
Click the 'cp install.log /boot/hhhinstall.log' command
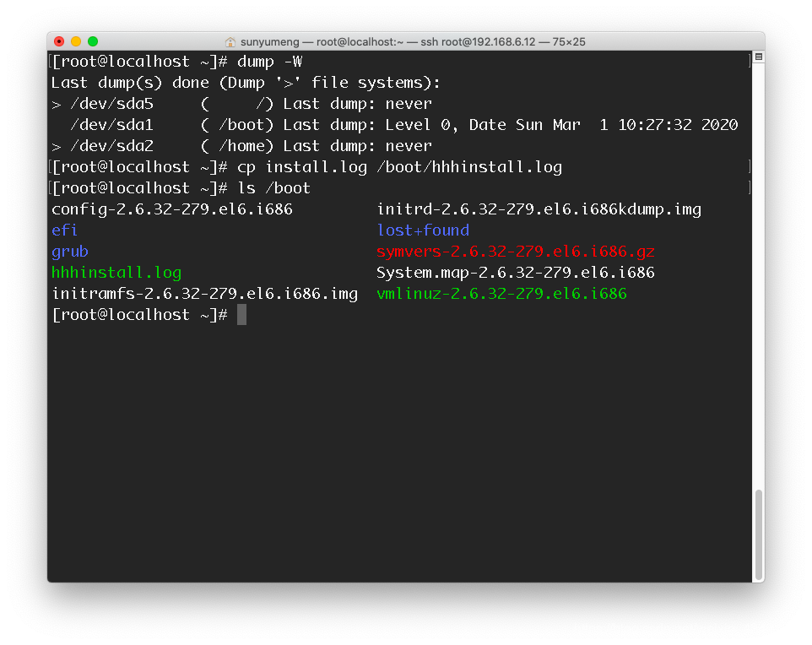tap(400, 167)
